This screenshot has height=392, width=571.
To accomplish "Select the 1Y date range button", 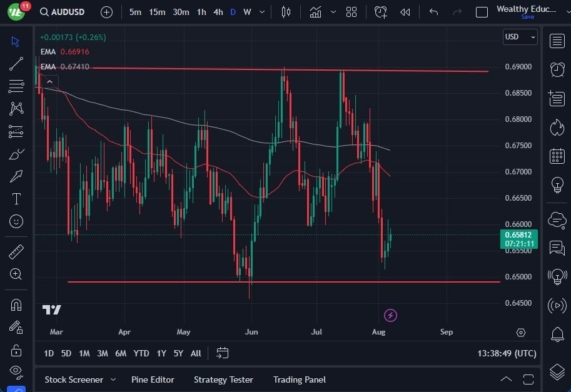I will click(x=161, y=353).
